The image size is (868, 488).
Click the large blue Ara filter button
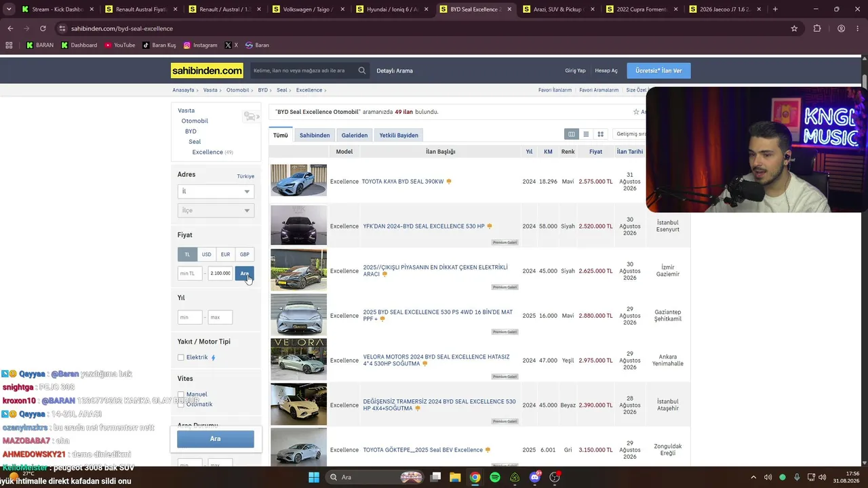pyautogui.click(x=216, y=439)
